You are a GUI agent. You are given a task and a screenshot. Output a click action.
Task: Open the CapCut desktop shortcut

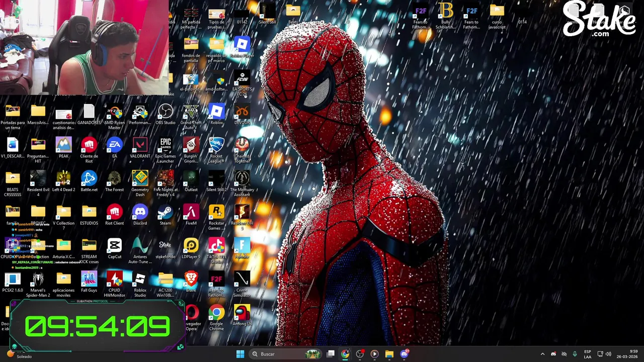pyautogui.click(x=115, y=248)
